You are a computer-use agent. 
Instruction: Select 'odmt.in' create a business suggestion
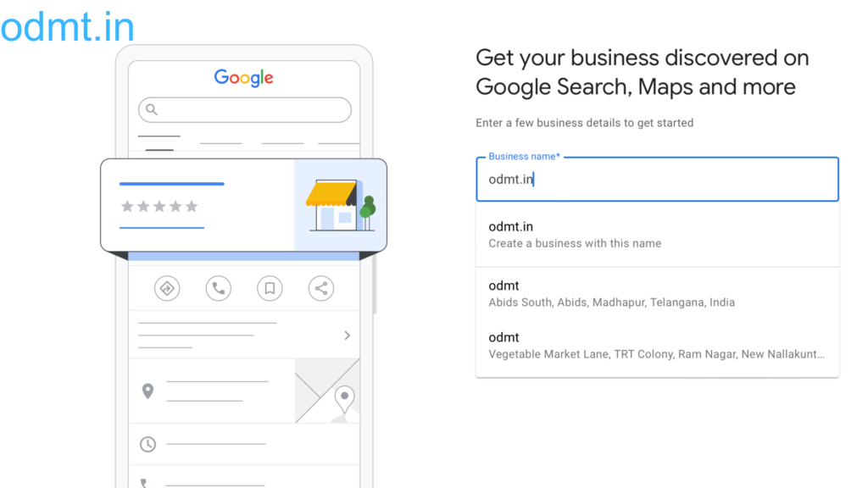[657, 235]
